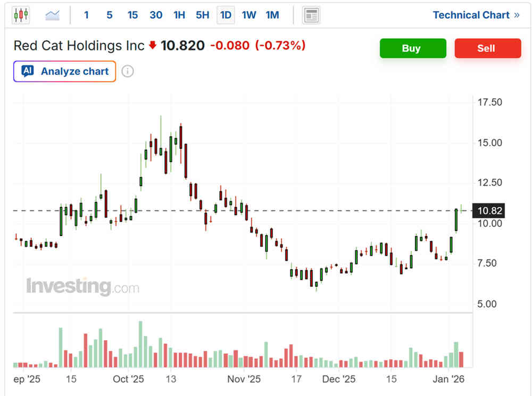Click the info icon beside Analyze chart
The width and height of the screenshot is (532, 396).
(x=128, y=71)
